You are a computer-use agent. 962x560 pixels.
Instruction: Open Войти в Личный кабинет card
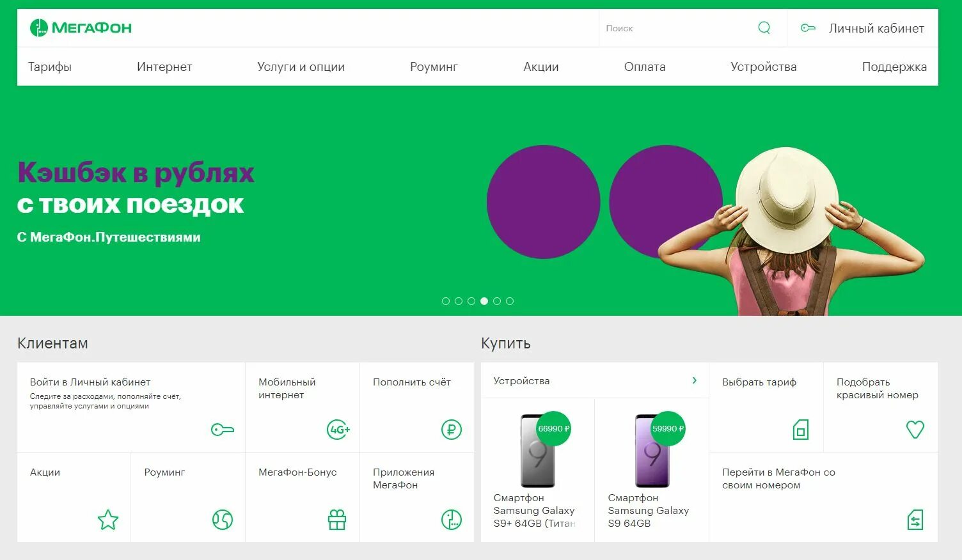[131, 407]
